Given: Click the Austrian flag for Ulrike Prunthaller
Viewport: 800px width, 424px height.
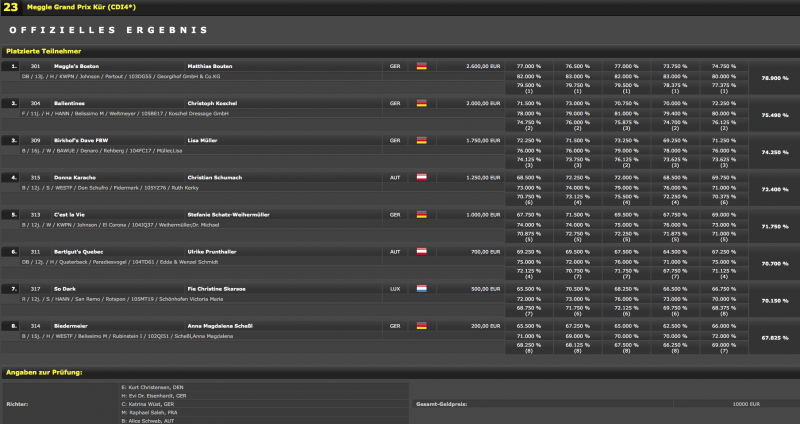Looking at the screenshot, I should click(421, 251).
